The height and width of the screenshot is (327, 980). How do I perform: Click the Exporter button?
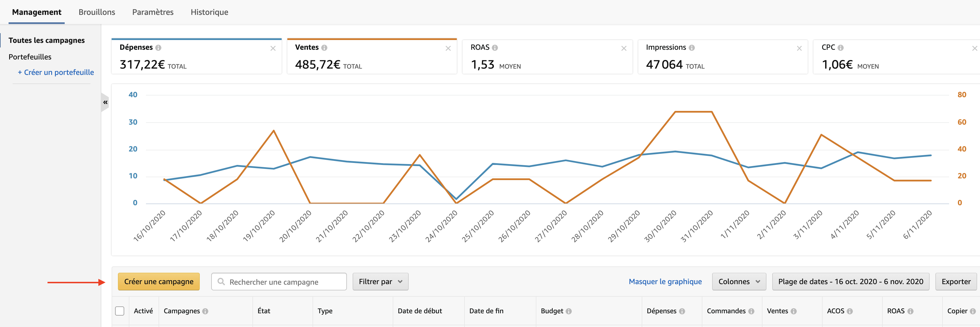[956, 282]
